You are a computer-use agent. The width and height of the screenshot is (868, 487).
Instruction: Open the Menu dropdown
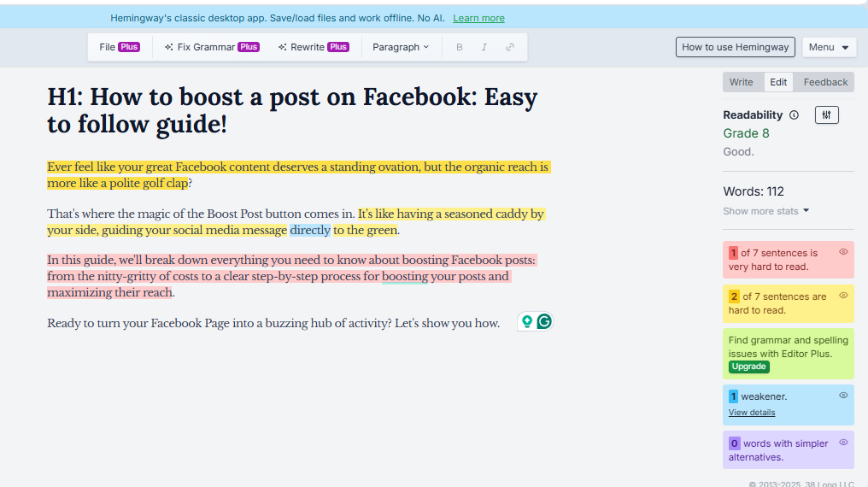click(829, 47)
